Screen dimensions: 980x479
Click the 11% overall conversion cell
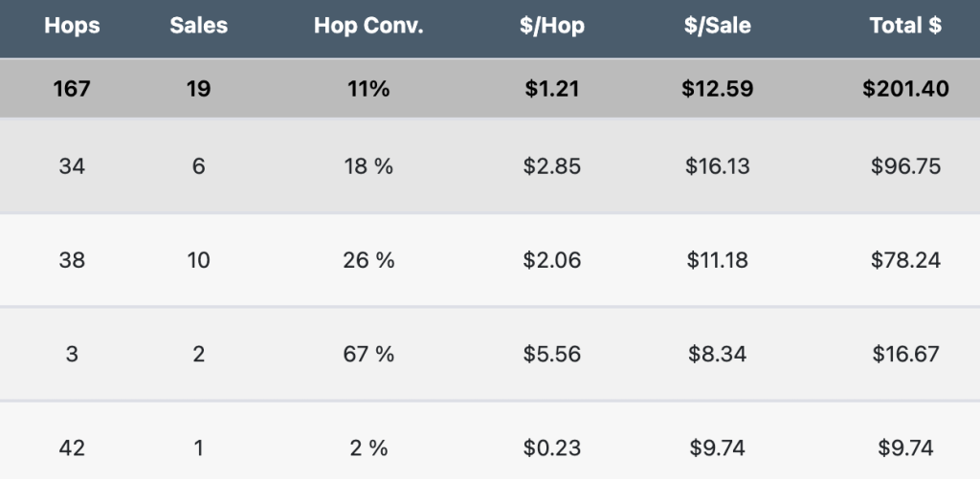tap(368, 89)
